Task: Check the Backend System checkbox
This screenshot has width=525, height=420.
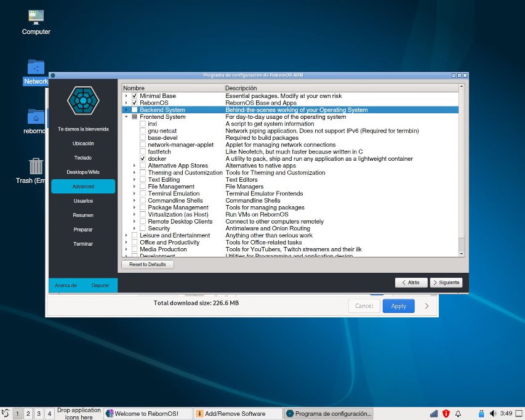Action: pos(134,110)
